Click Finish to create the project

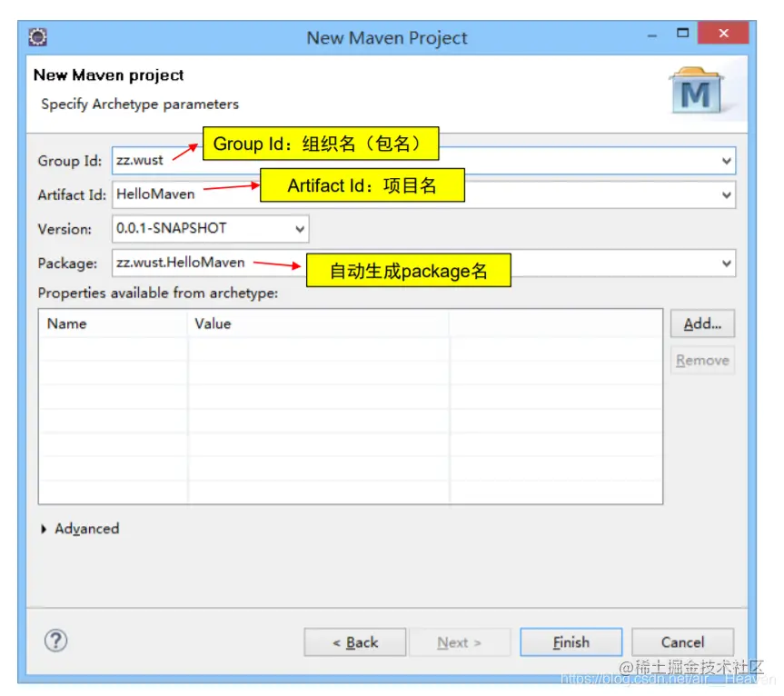click(x=571, y=642)
